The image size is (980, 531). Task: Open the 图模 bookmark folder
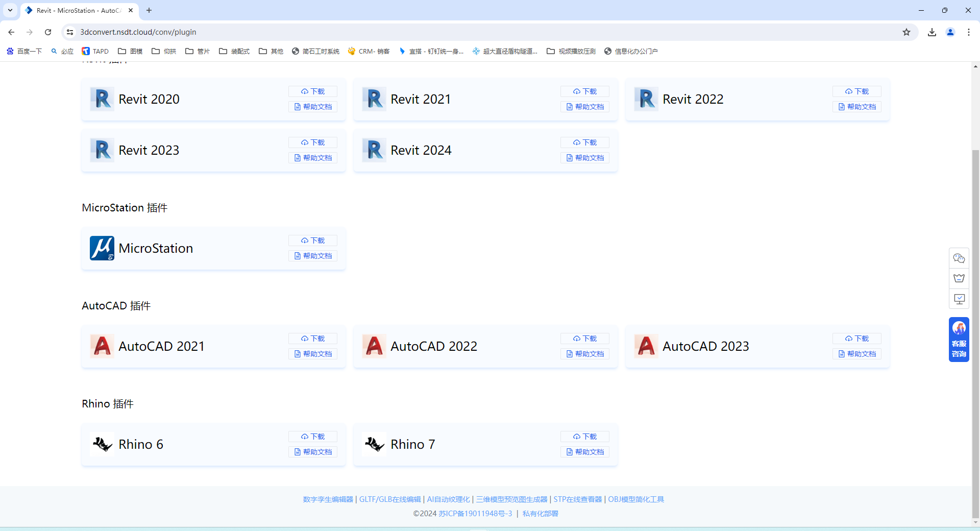click(130, 51)
